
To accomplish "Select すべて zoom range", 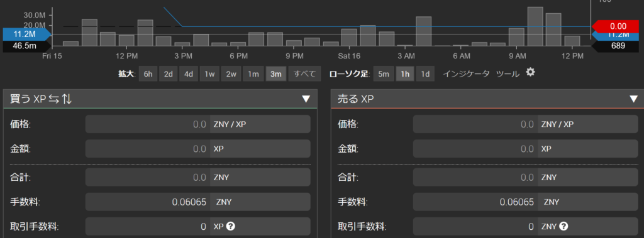I will pyautogui.click(x=304, y=74).
